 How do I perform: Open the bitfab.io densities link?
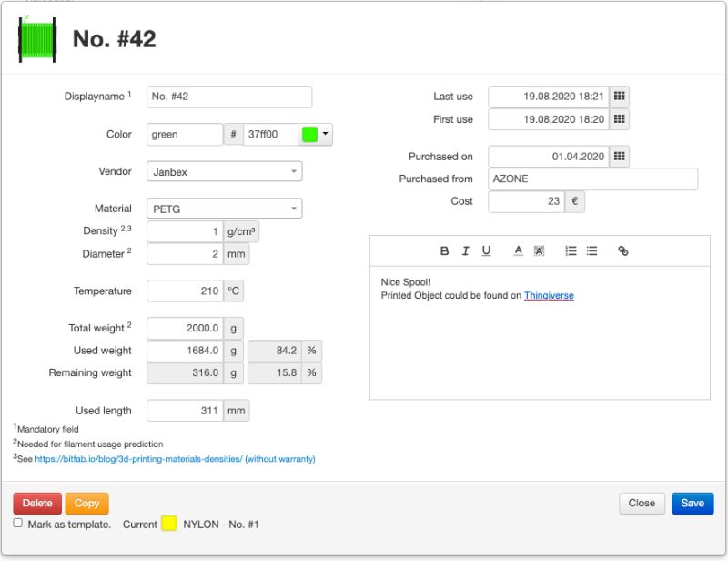pos(175,459)
